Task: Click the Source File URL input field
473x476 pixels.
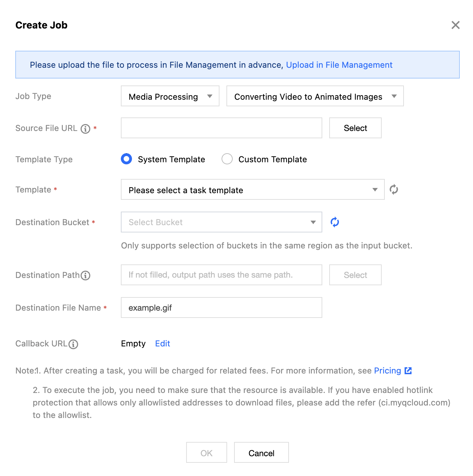Action: pyautogui.click(x=221, y=128)
